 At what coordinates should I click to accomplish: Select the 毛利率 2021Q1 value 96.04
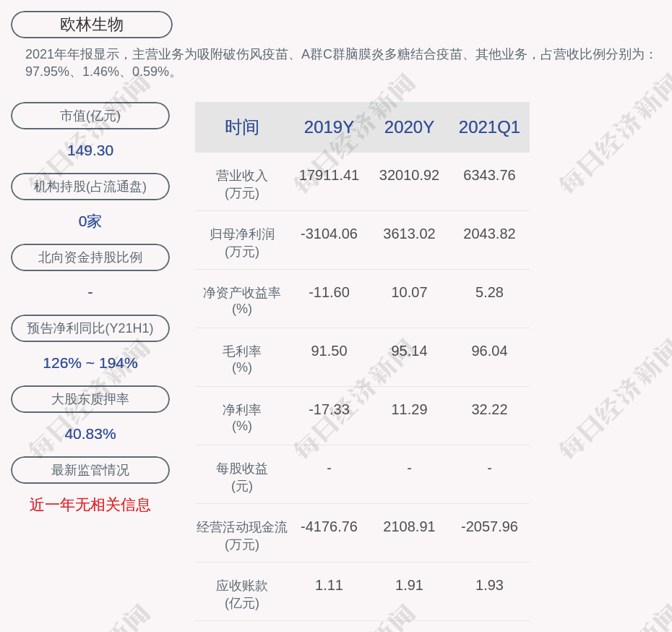click(x=489, y=351)
